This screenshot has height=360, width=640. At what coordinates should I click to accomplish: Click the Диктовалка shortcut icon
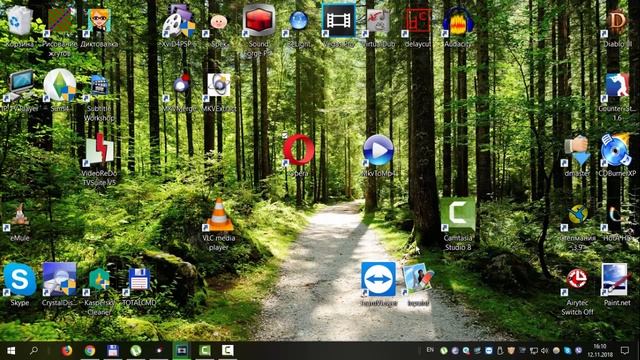point(99,21)
